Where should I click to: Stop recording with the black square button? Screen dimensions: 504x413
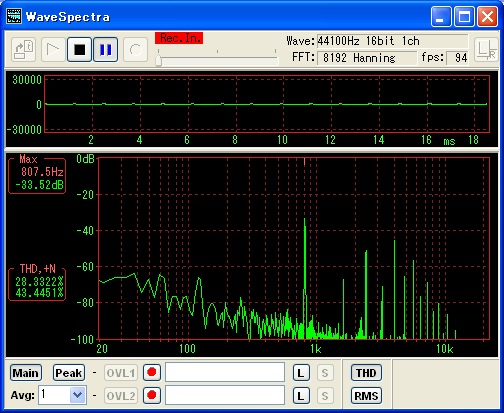coord(79,49)
